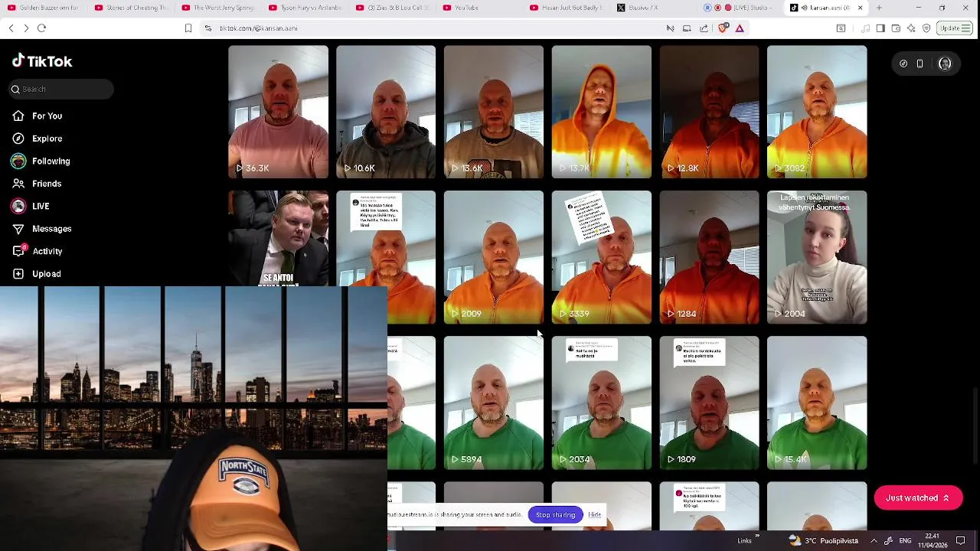The width and height of the screenshot is (980, 551).
Task: Switch to the Tyson Fury vs Arslanbek tab
Action: (x=305, y=8)
